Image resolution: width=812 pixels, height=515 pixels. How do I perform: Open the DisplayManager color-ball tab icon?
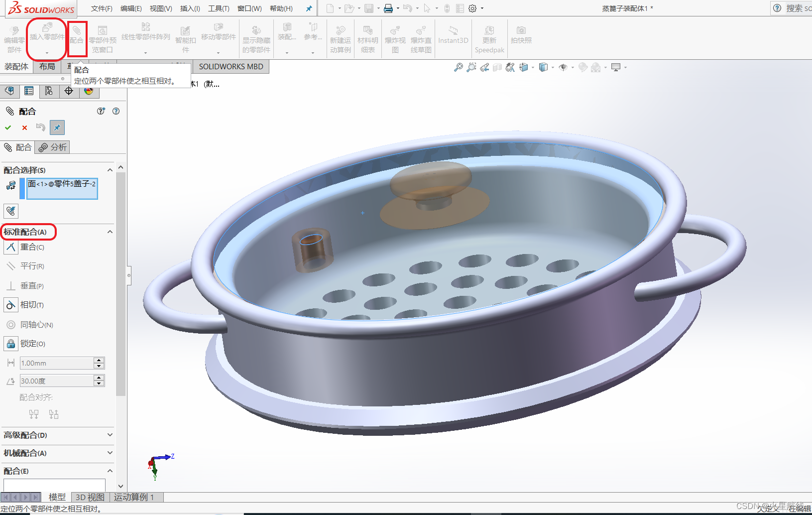89,91
